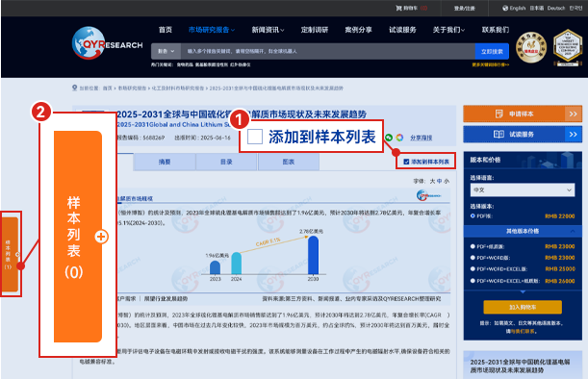Open 联系我们 navigation item
The width and height of the screenshot is (588, 379).
(496, 30)
